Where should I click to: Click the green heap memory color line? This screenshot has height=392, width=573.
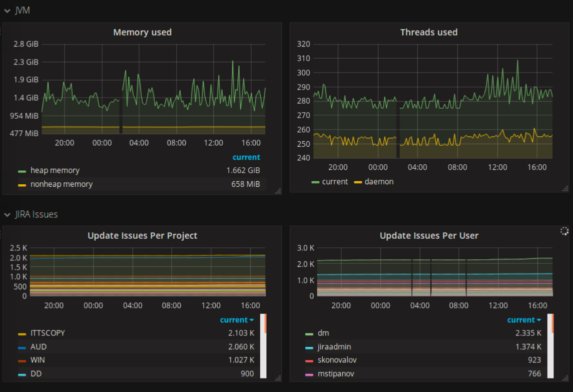(x=22, y=171)
